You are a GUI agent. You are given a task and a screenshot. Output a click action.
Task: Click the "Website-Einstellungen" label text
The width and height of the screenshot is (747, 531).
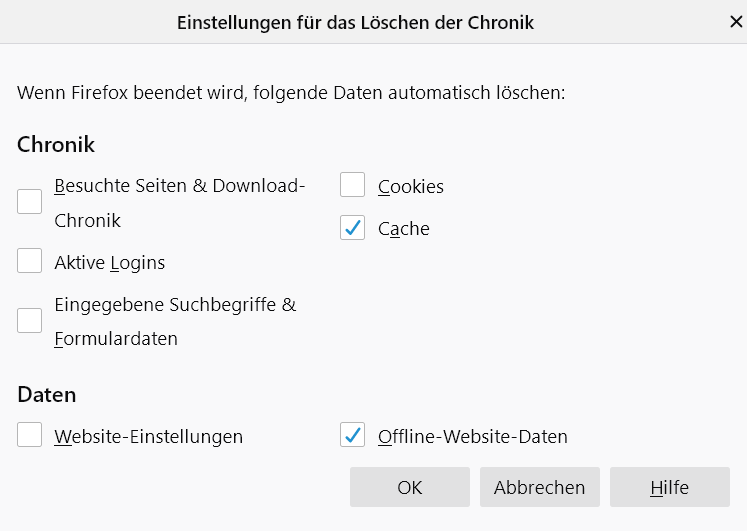point(148,437)
